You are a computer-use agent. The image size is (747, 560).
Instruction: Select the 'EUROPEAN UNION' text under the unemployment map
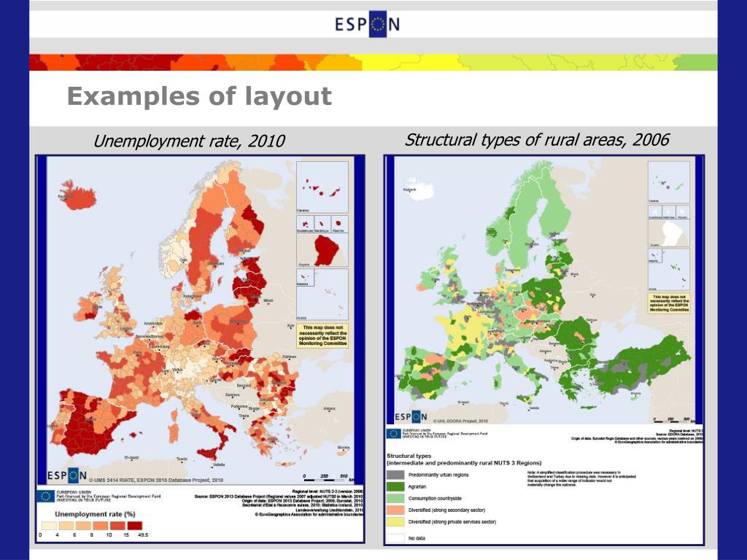pos(74,491)
